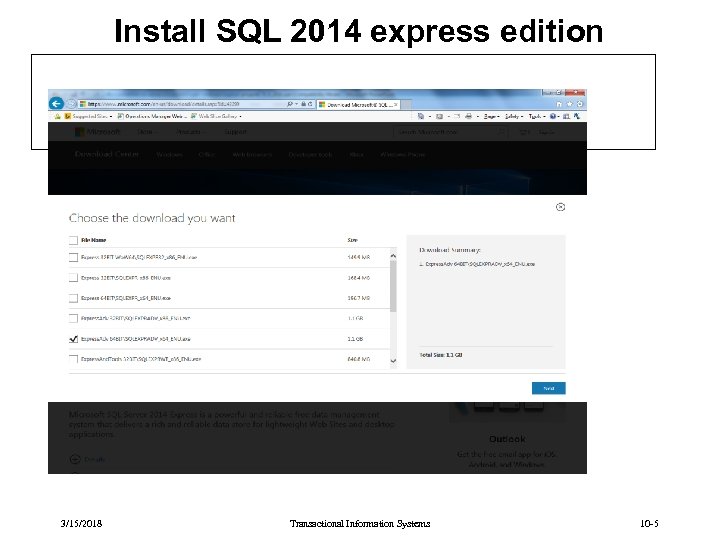This screenshot has width=720, height=540.
Task: Open Web Slice Gallery favorites link
Action: click(216, 117)
